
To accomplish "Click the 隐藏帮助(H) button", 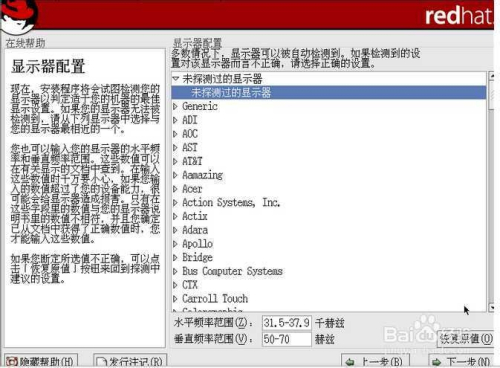I will click(x=41, y=361).
